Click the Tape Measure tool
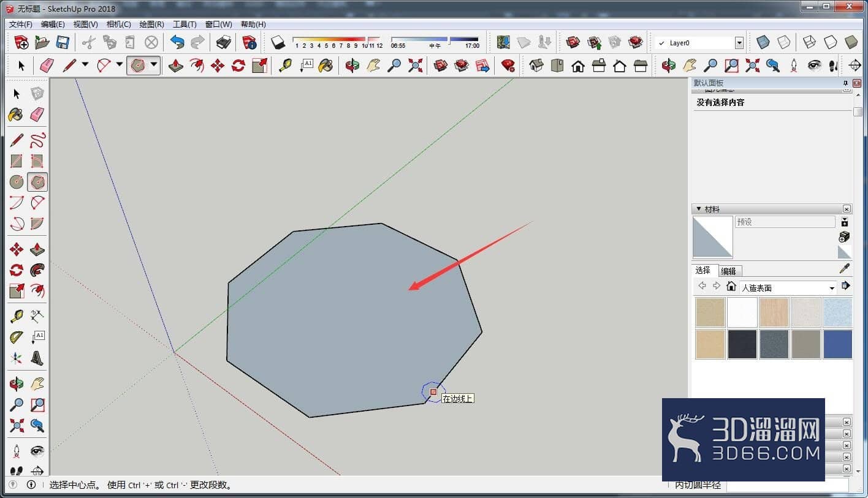This screenshot has height=498, width=868. 17,317
